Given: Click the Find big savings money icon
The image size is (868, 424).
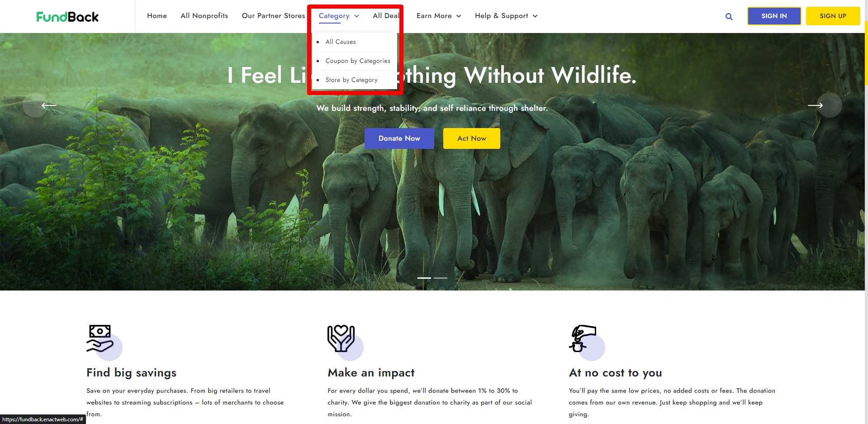Looking at the screenshot, I should pos(100,338).
